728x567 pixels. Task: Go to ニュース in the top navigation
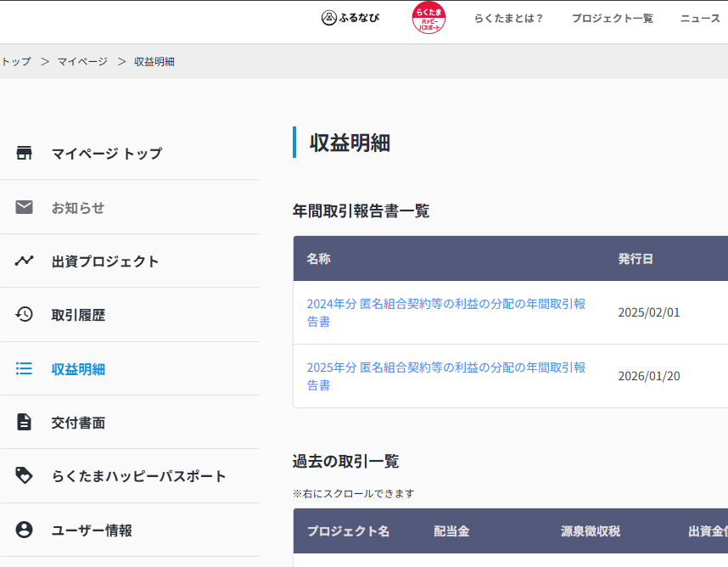click(x=700, y=19)
